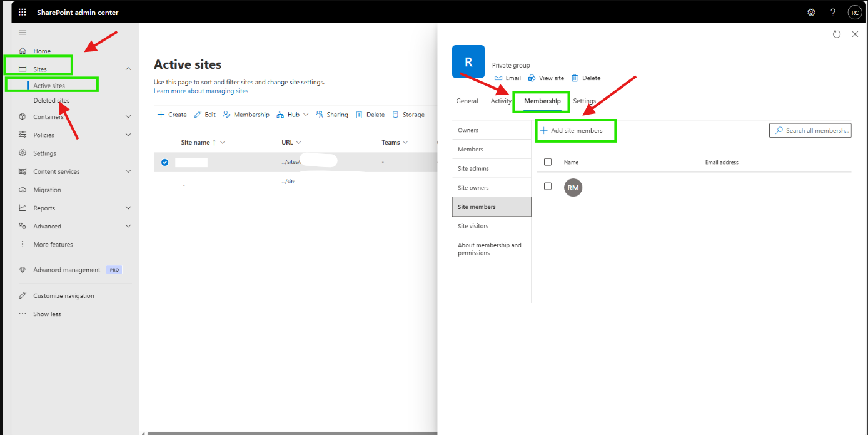
Task: Open the help question mark icon
Action: pyautogui.click(x=833, y=12)
